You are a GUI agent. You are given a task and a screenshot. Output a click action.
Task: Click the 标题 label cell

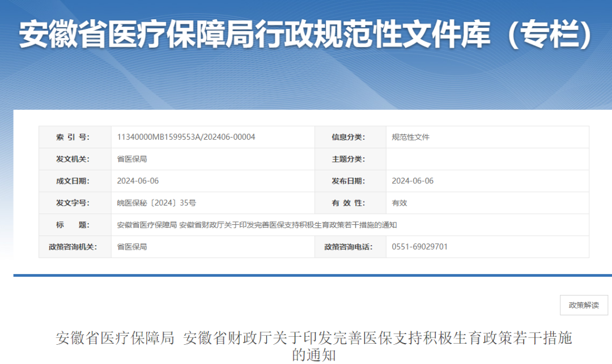[x=75, y=225]
